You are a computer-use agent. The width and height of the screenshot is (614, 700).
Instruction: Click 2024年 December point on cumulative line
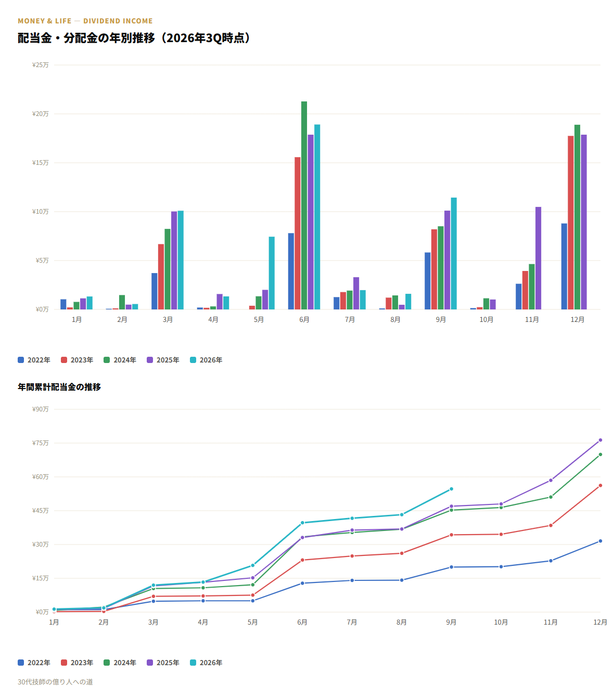tap(600, 455)
